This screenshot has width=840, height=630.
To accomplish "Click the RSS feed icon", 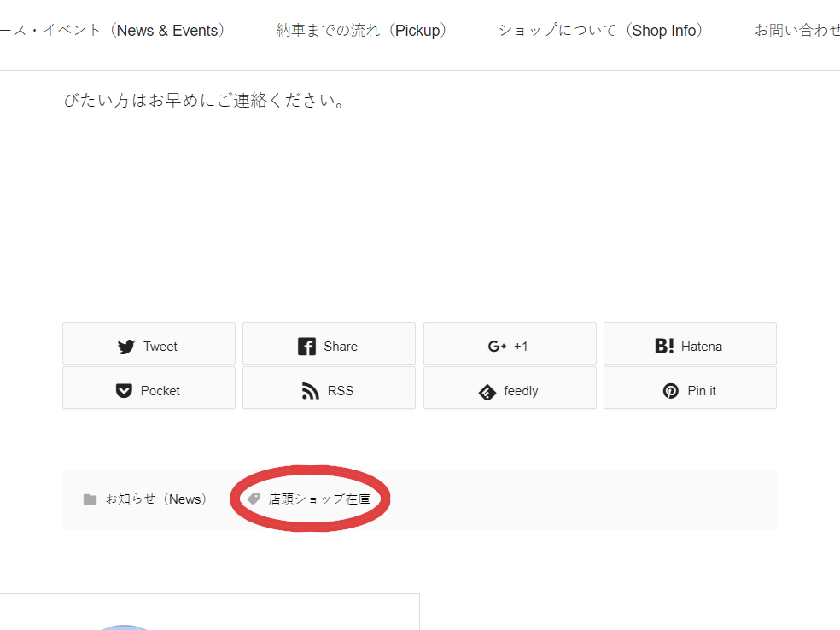I will (310, 391).
